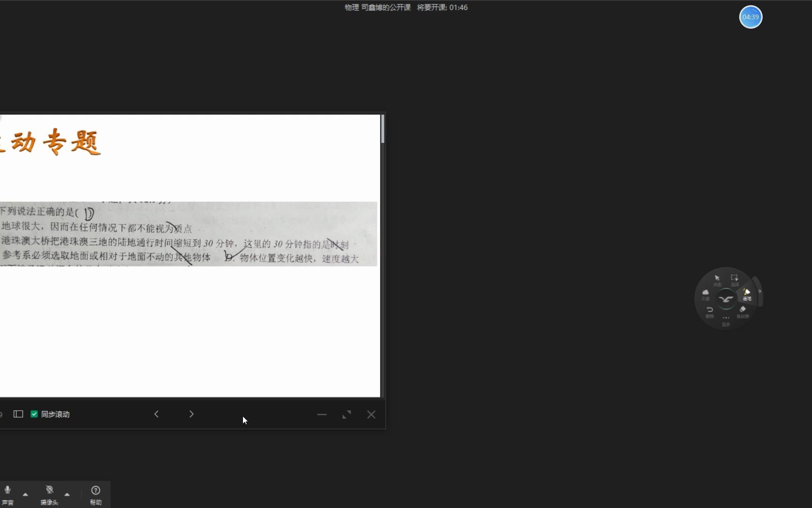Open the 更多 (more) menu on the radial palette
Viewport: 812px width, 508px height.
click(x=726, y=318)
